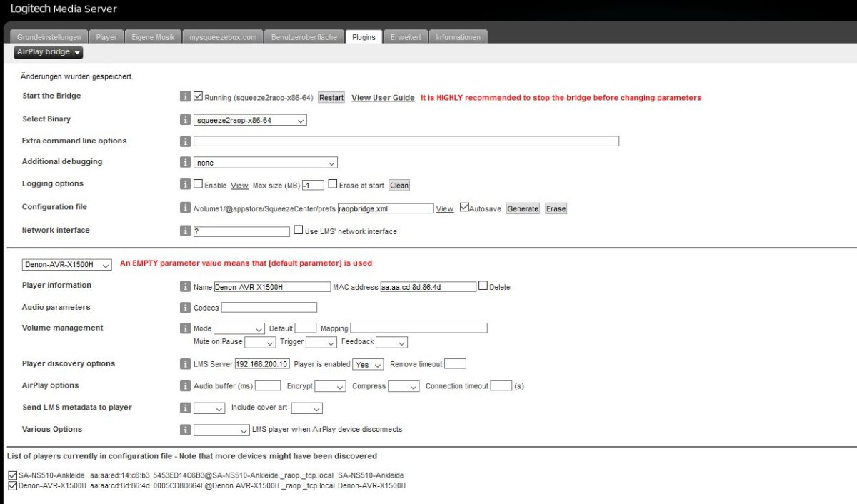Click info icon for AirPlay options

[185, 386]
